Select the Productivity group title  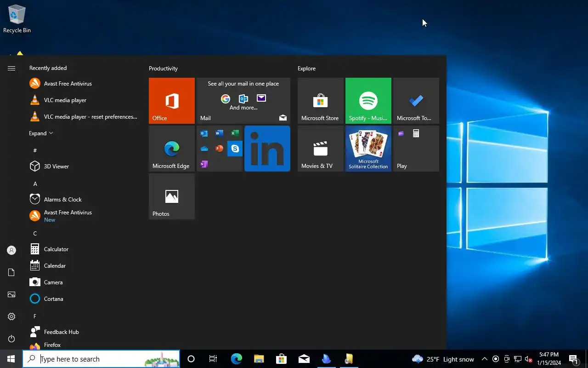coord(163,69)
